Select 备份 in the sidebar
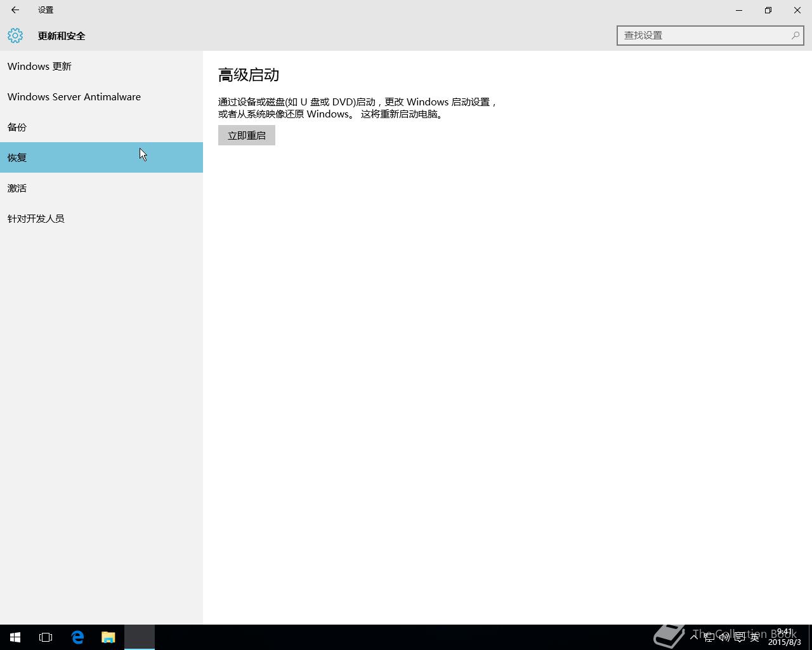The height and width of the screenshot is (650, 812). coord(101,127)
